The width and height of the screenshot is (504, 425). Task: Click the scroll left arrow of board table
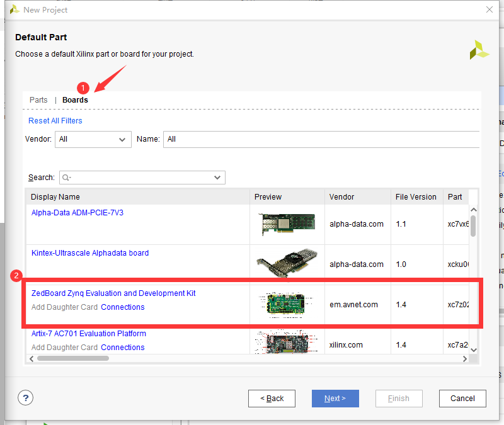(x=31, y=359)
